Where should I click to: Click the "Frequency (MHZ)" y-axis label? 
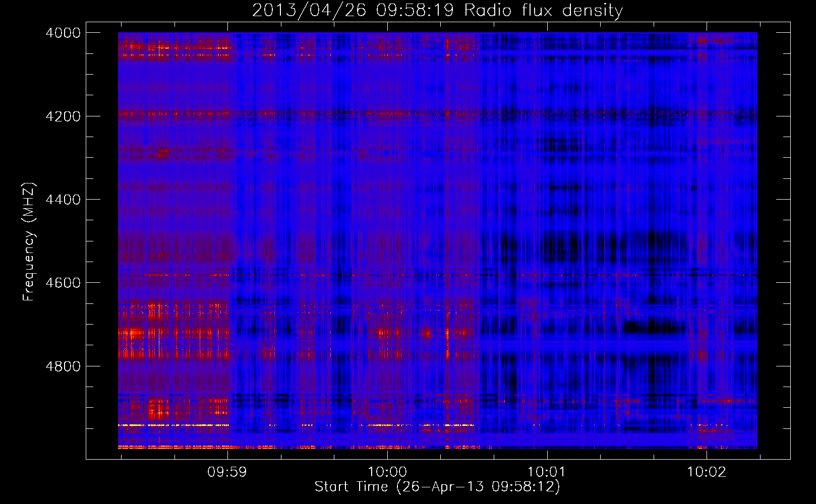(x=29, y=242)
